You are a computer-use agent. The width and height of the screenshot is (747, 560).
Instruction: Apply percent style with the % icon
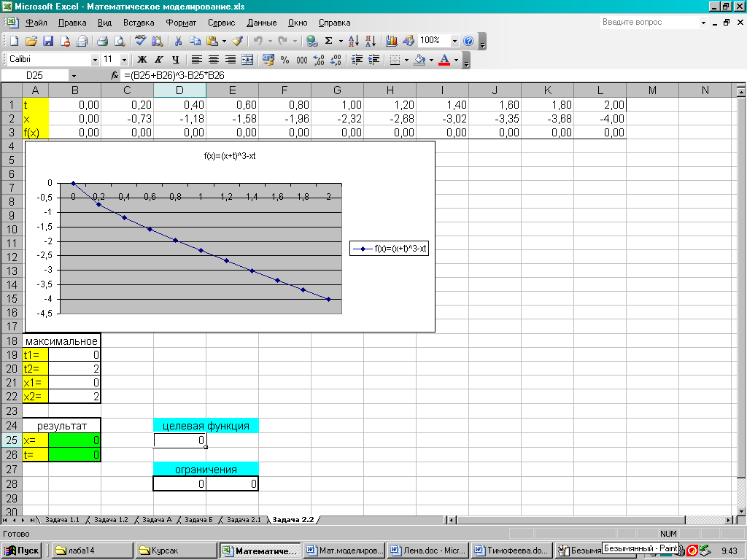click(285, 60)
